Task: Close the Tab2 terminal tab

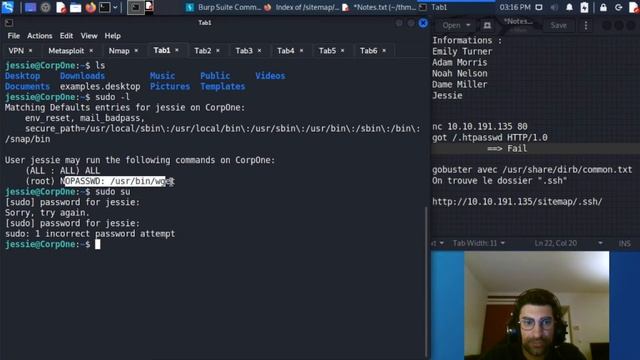Action: point(218,51)
